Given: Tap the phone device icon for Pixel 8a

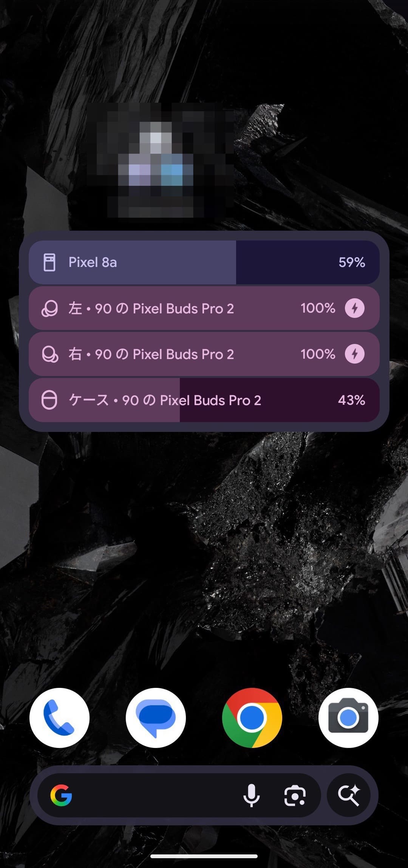Looking at the screenshot, I should (49, 262).
